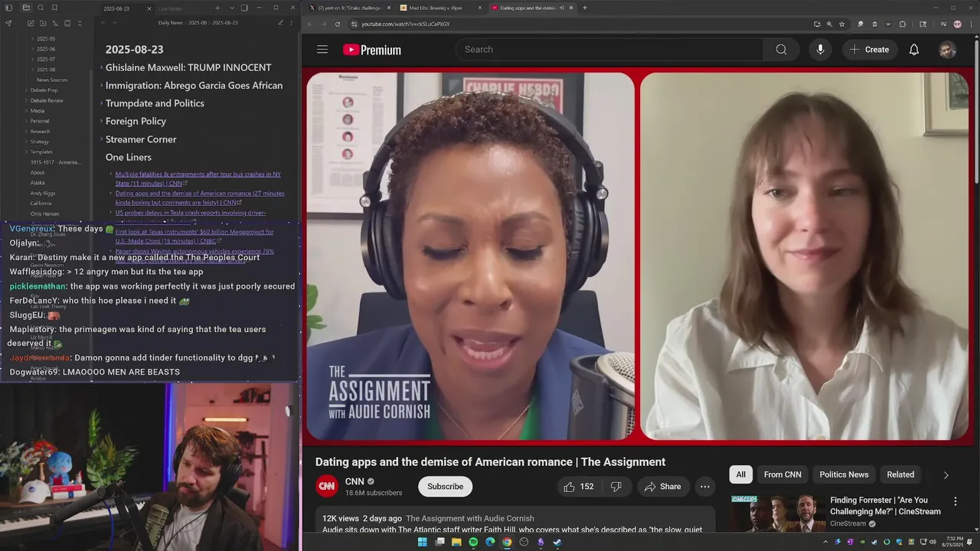Viewport: 980px width, 551px height.
Task: Open the Chrome extensions puzzle icon
Action: tap(903, 24)
